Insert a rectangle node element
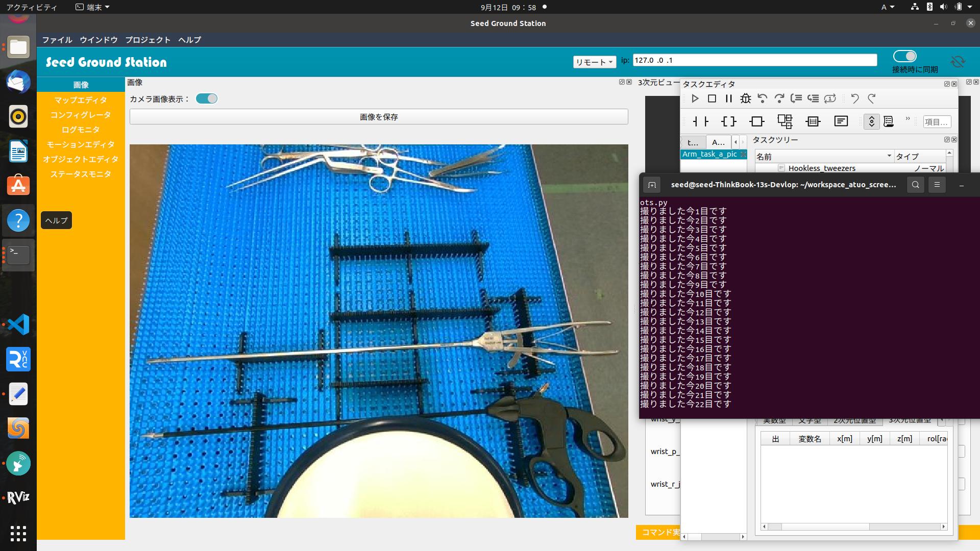Screen dimensions: 980x551 click(x=757, y=121)
